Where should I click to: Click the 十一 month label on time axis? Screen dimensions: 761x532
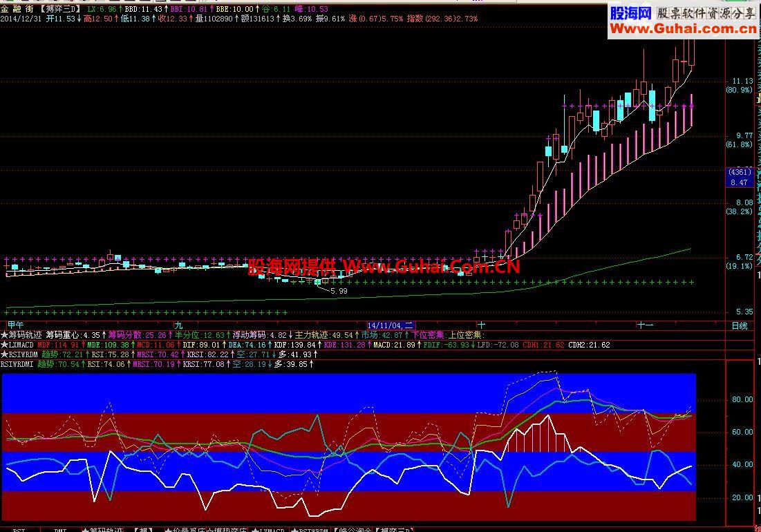(x=645, y=325)
